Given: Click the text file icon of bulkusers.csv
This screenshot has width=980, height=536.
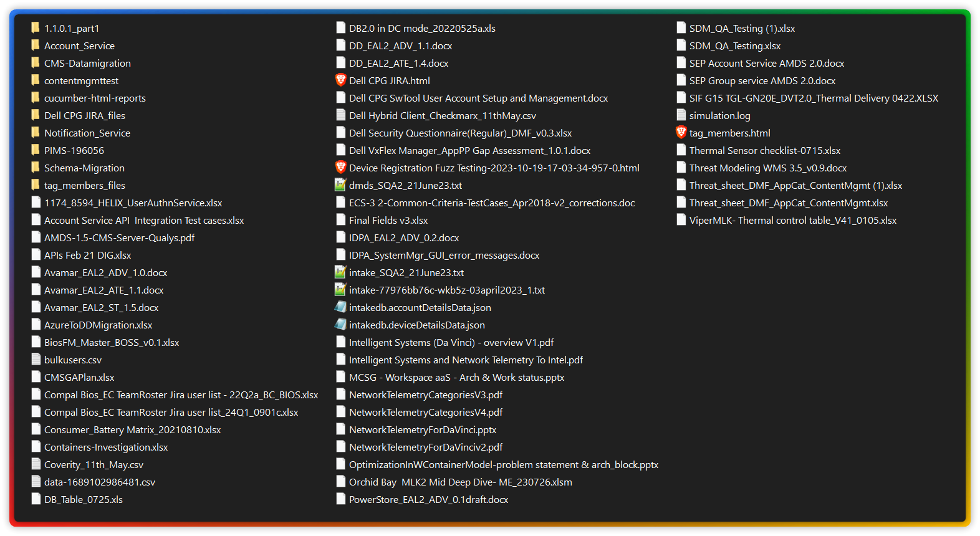Looking at the screenshot, I should click(36, 359).
